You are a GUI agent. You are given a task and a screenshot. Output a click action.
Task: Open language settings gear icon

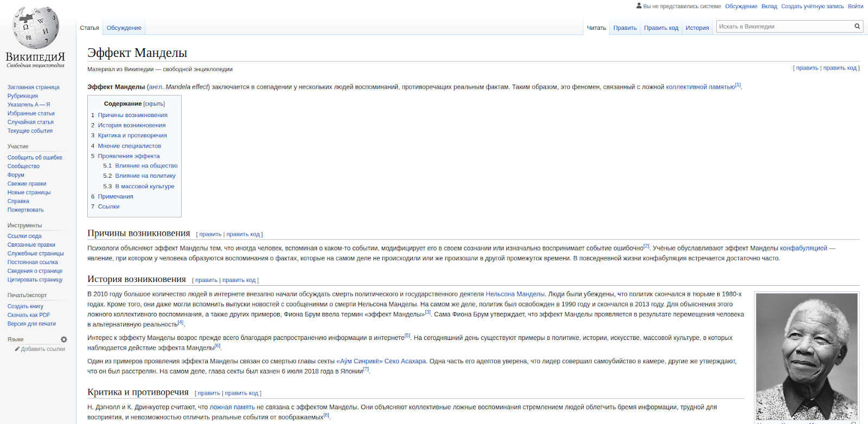[64, 339]
